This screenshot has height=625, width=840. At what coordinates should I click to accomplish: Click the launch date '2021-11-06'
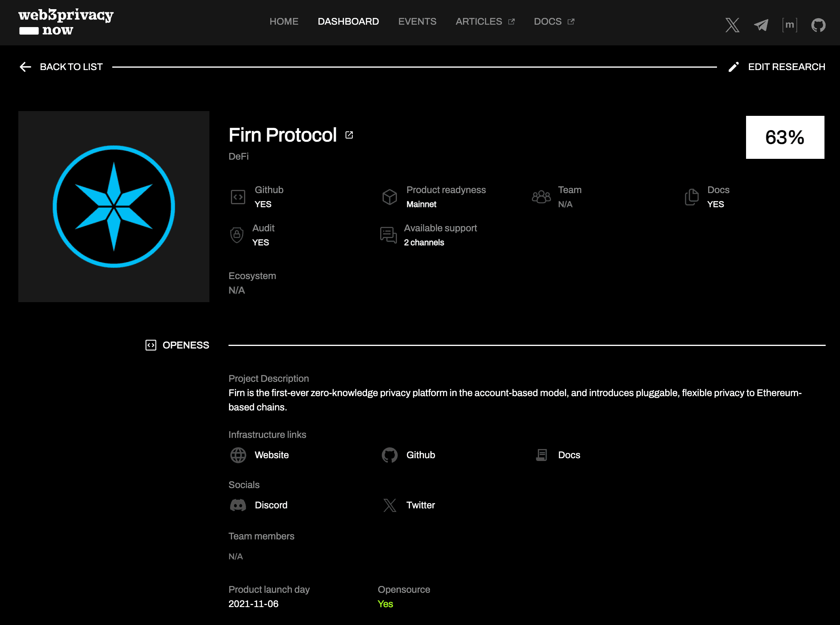point(254,604)
